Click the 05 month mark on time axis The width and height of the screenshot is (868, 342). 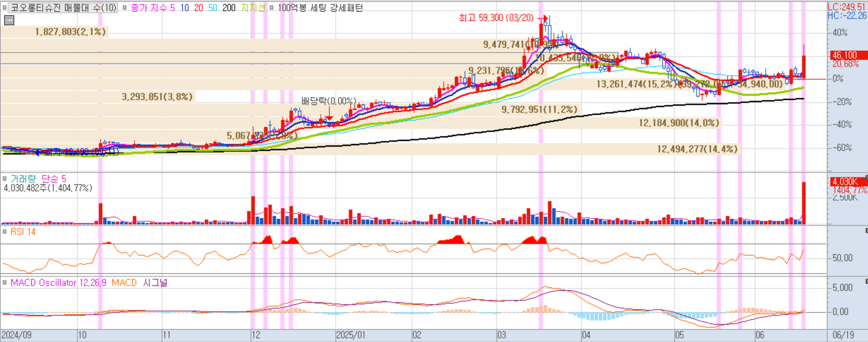click(679, 335)
